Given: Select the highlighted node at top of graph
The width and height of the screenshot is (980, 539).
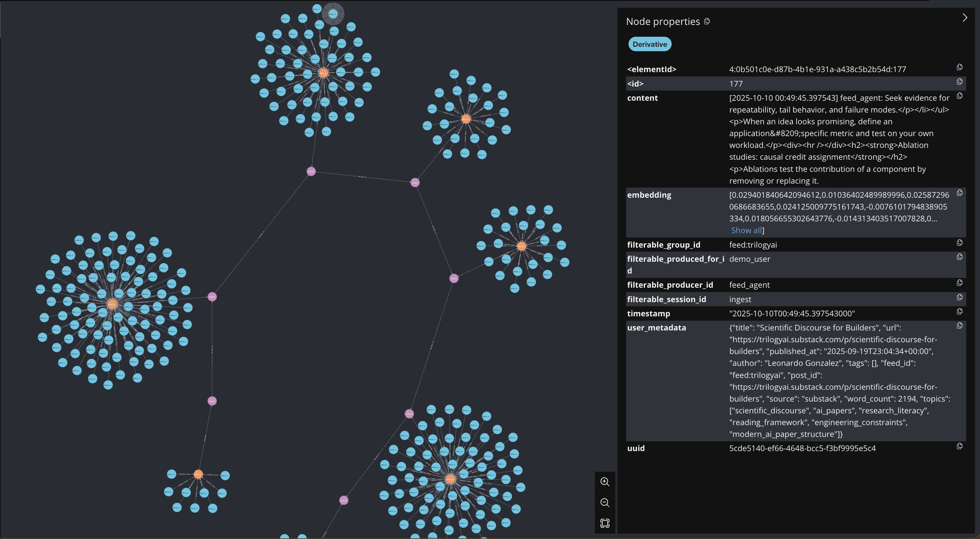Looking at the screenshot, I should click(333, 14).
